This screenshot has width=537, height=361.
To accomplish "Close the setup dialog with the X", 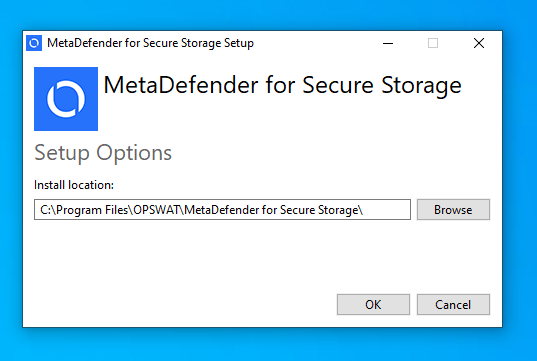I will pos(479,43).
